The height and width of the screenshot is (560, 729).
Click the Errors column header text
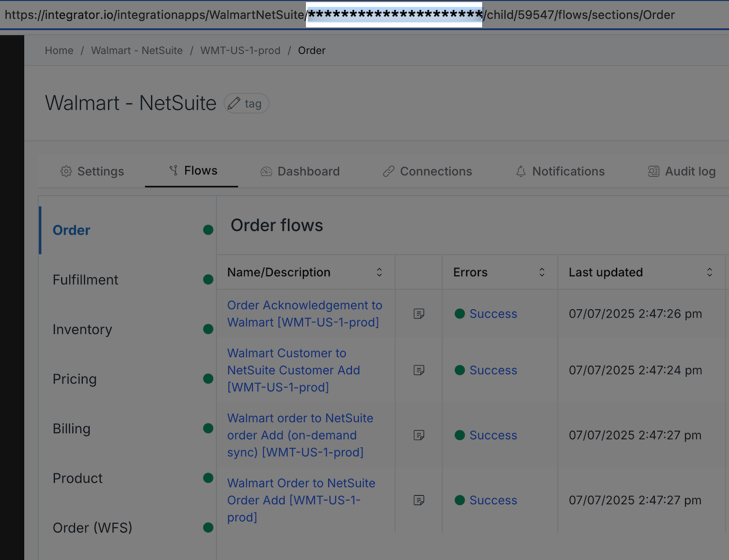point(471,272)
